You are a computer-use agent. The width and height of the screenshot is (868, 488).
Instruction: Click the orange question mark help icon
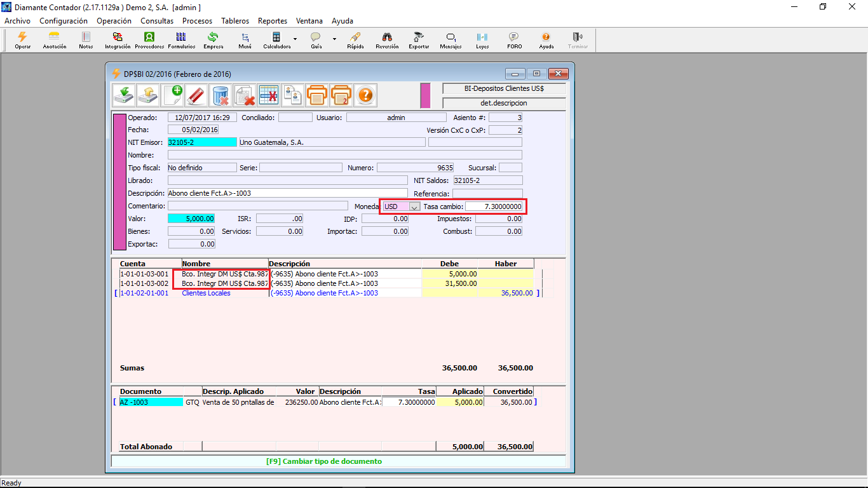pos(365,95)
